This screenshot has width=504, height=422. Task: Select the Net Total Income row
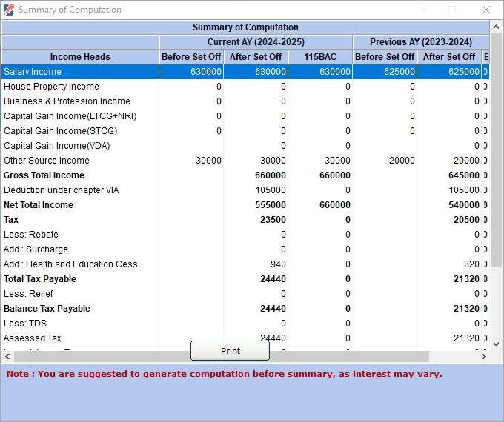245,204
